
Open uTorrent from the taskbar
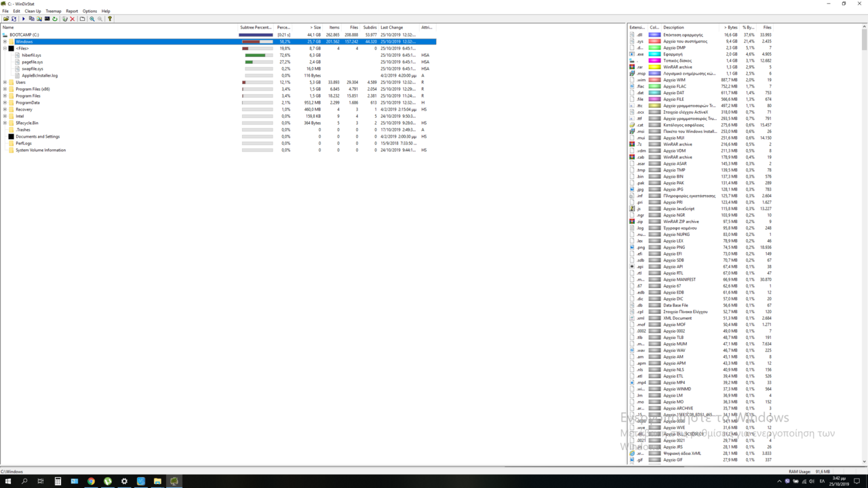point(107,481)
